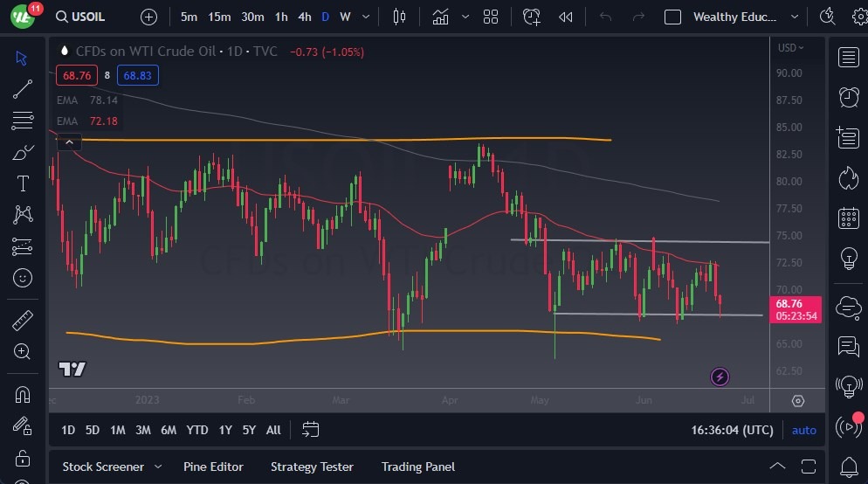Toggle the magnet snap mode
Image resolution: width=868 pixels, height=484 pixels.
pos(23,394)
